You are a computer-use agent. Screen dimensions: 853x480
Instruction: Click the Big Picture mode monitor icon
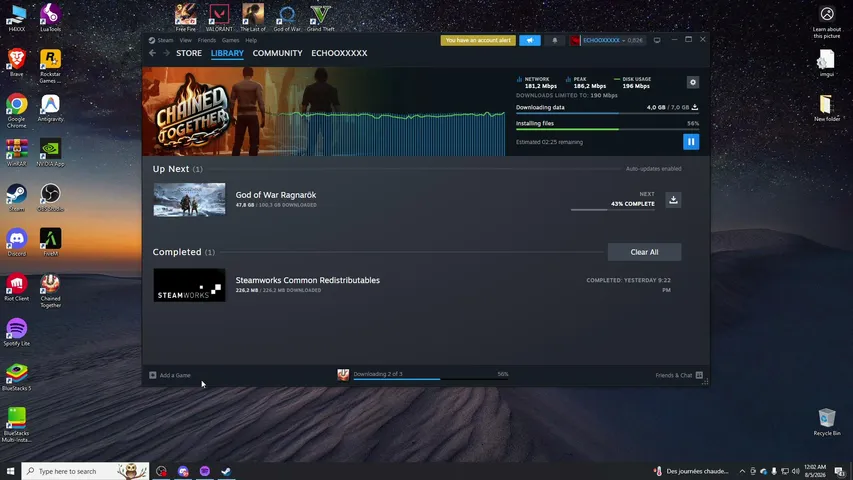(657, 40)
